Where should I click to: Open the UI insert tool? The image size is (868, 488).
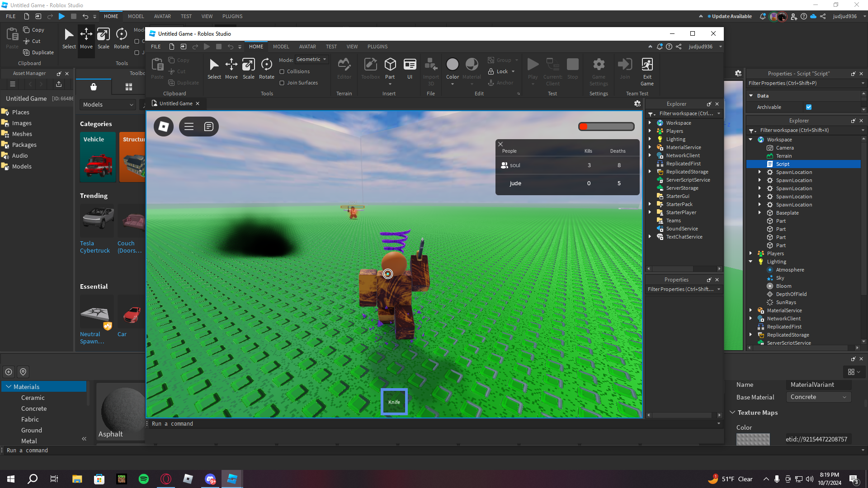coord(410,69)
